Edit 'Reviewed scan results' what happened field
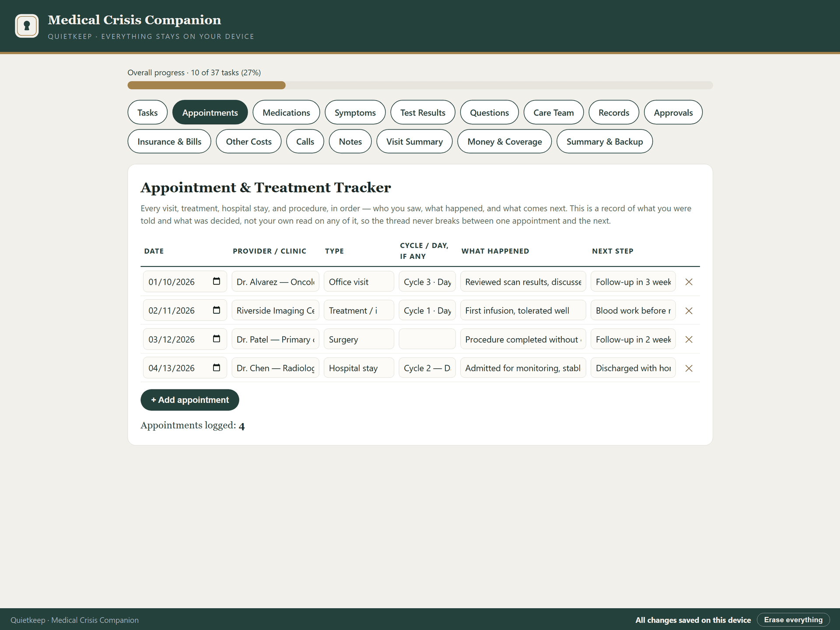840x630 pixels. pos(523,282)
